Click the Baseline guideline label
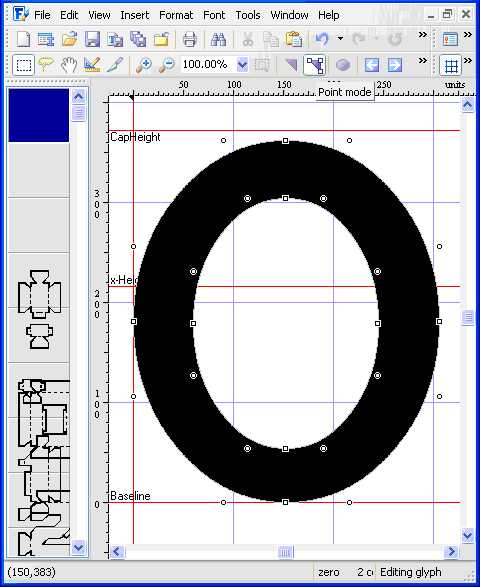 pos(130,496)
